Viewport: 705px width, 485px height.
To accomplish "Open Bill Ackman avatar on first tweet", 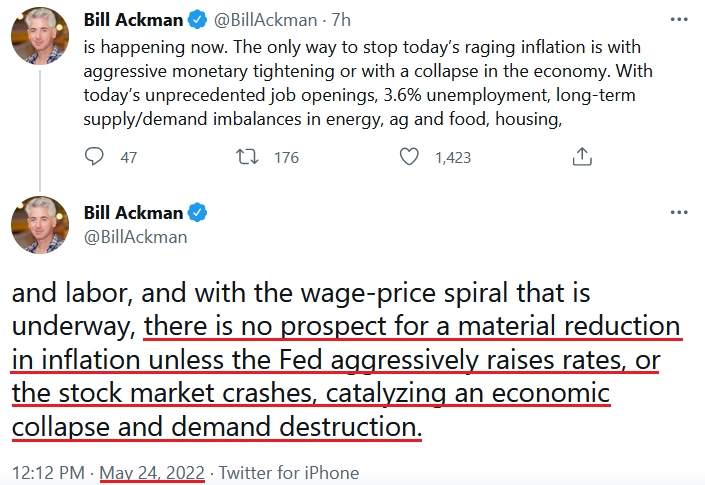I will click(40, 36).
